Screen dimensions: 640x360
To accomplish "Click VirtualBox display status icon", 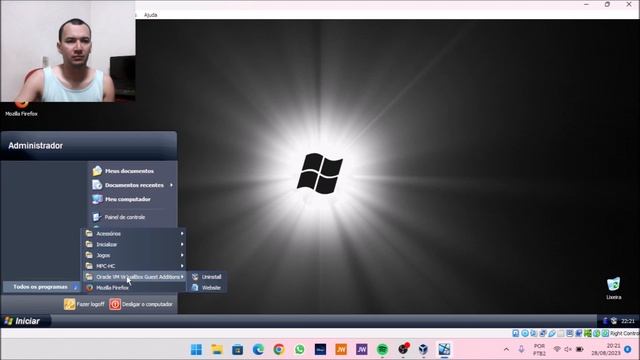I will coord(570,333).
